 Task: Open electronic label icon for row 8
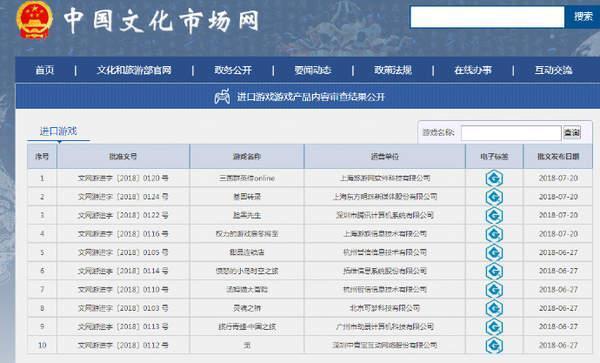coord(494,308)
